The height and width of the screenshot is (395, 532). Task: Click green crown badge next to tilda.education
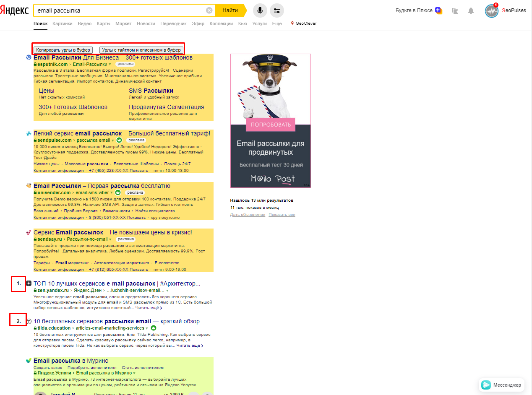click(x=153, y=328)
